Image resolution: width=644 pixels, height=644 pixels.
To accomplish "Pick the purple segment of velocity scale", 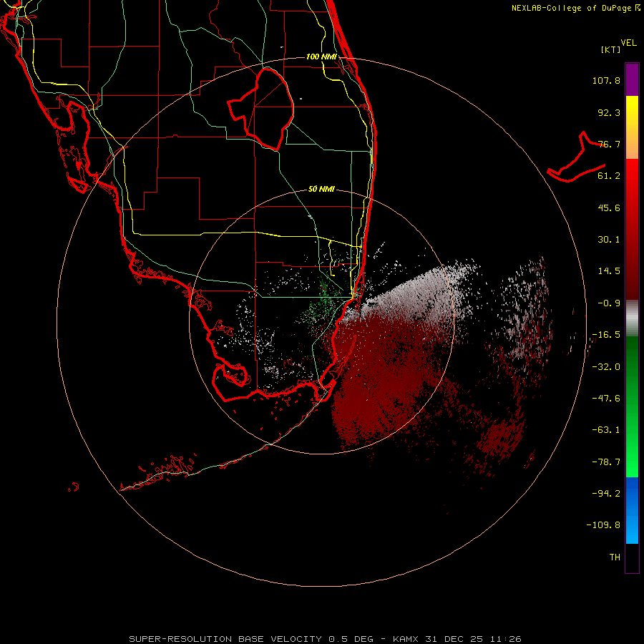I will point(632,79).
